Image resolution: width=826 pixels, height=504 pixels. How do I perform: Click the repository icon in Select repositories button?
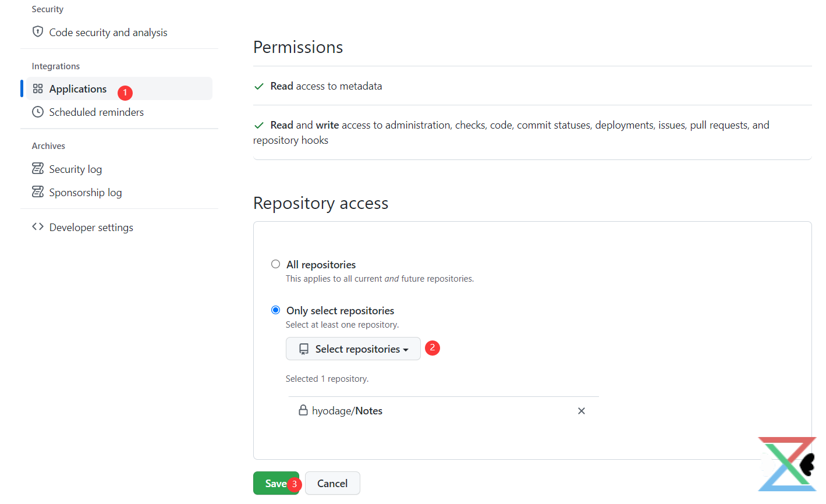[304, 349]
